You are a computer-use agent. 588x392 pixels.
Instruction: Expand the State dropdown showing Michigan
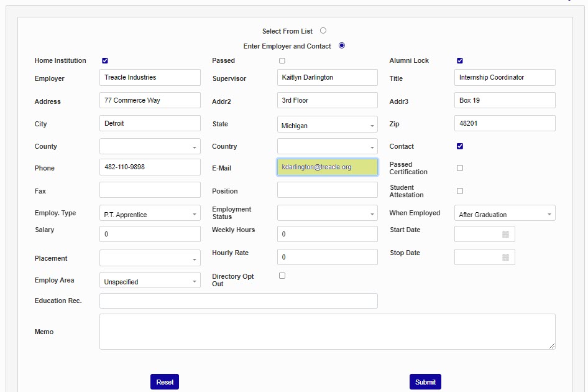tap(327, 126)
